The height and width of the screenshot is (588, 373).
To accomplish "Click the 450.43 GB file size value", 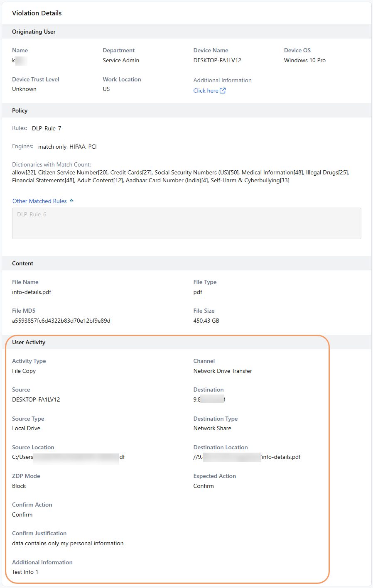I will click(x=206, y=321).
